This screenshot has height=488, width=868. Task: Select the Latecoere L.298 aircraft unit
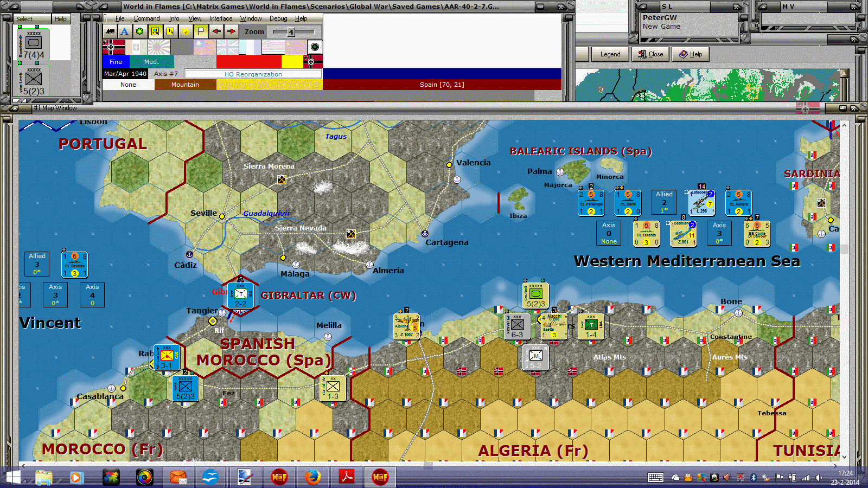pyautogui.click(x=701, y=202)
